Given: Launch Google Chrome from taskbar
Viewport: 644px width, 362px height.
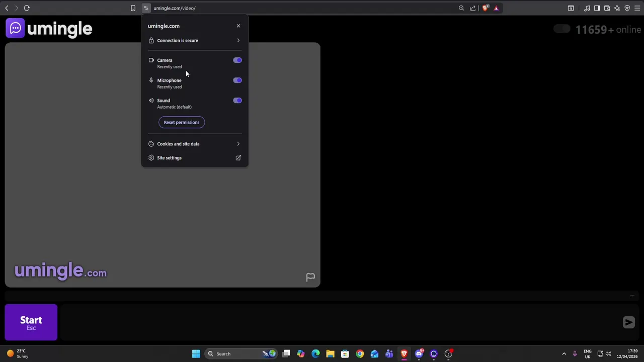Looking at the screenshot, I should click(360, 353).
